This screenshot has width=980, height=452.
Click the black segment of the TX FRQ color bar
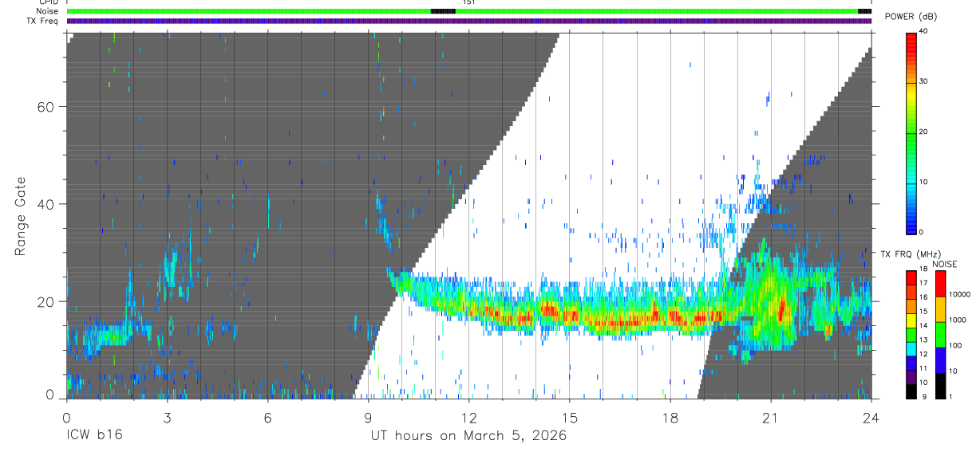coord(911,391)
